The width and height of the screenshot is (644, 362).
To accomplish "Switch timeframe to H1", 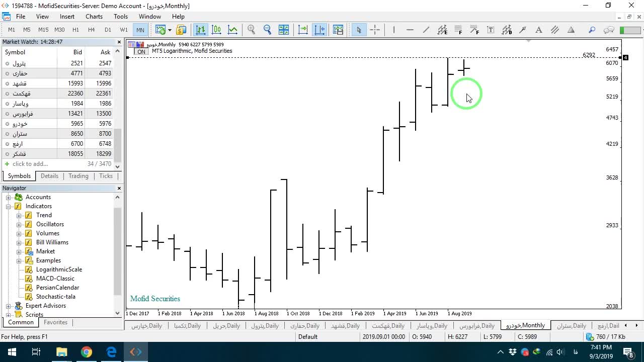I will [75, 30].
